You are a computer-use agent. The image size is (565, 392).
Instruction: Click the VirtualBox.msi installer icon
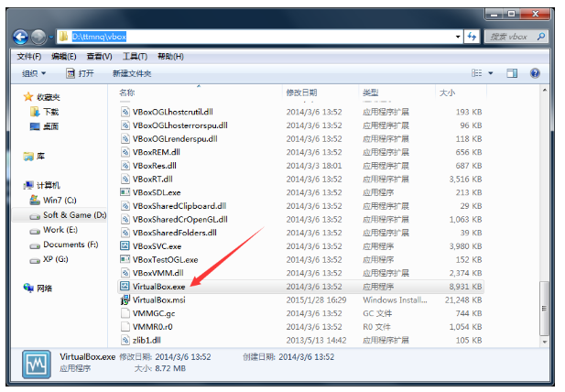pyautogui.click(x=125, y=299)
